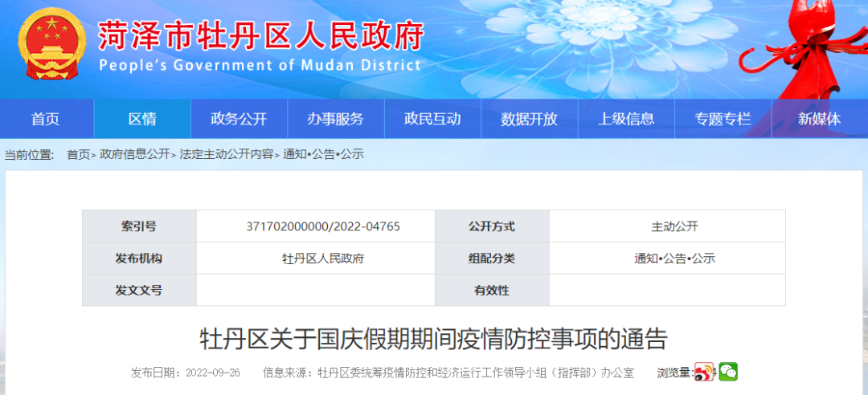This screenshot has width=868, height=395.
Task: Go to 法定主动公开内容 in breadcrumb
Action: coord(226,155)
